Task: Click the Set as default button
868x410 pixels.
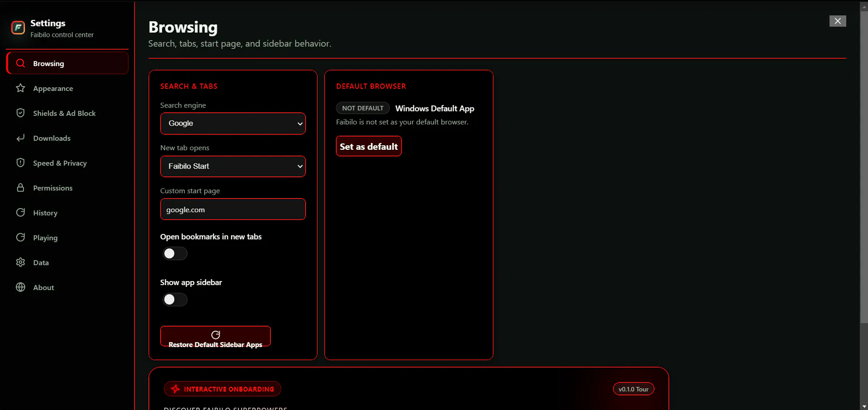Action: coord(369,146)
